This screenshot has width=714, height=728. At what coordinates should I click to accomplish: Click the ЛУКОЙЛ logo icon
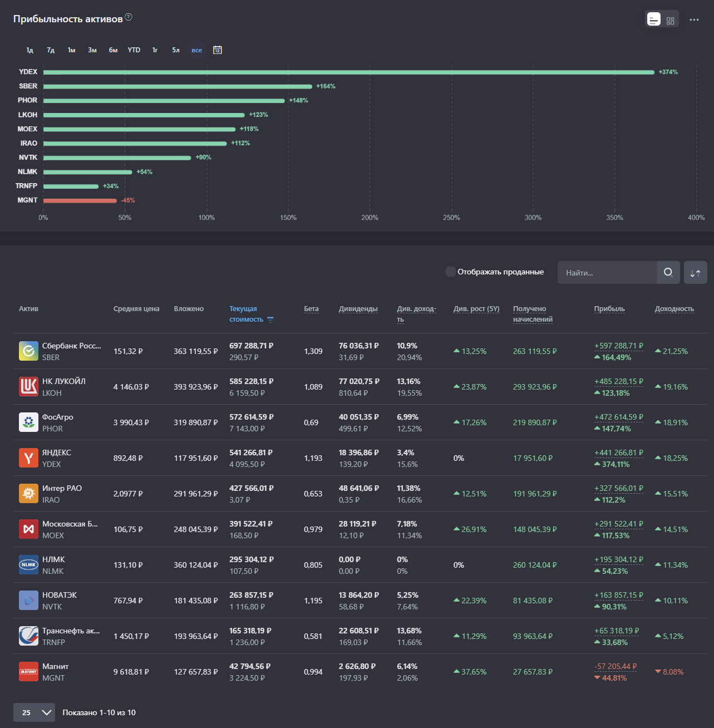click(x=29, y=387)
